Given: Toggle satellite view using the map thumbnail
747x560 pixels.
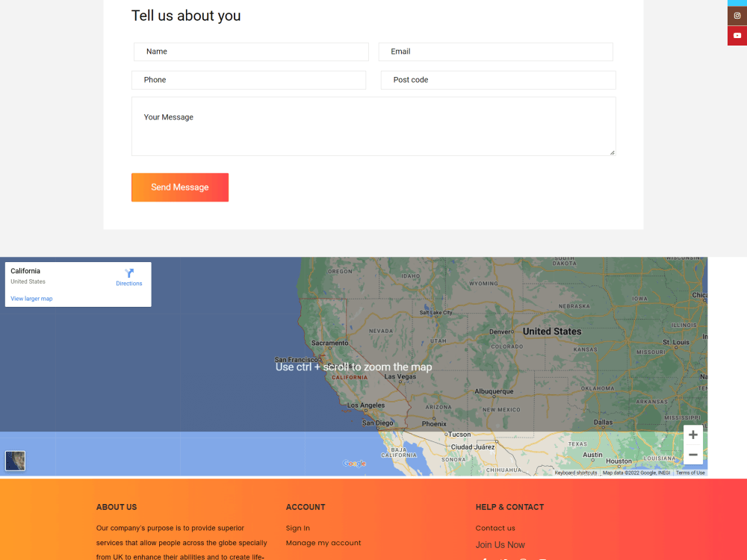Looking at the screenshot, I should (15, 461).
